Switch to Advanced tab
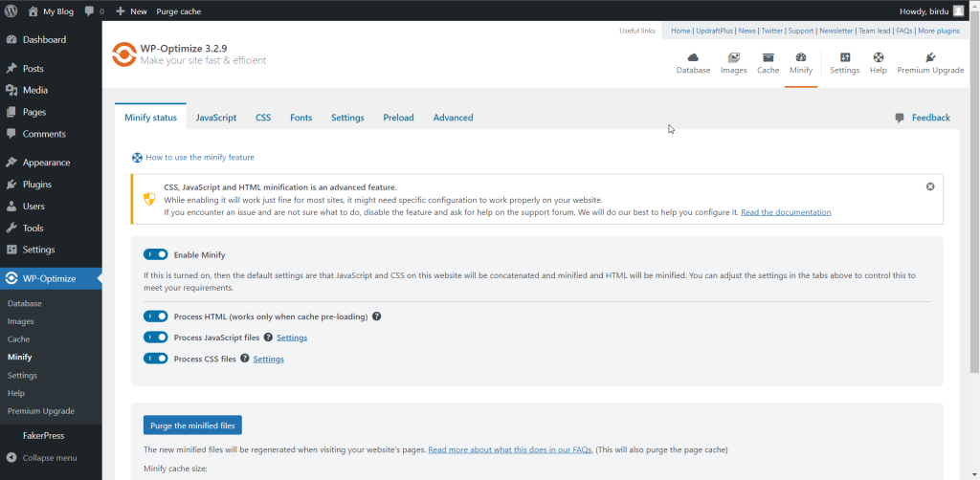The width and height of the screenshot is (980, 480). coord(453,118)
